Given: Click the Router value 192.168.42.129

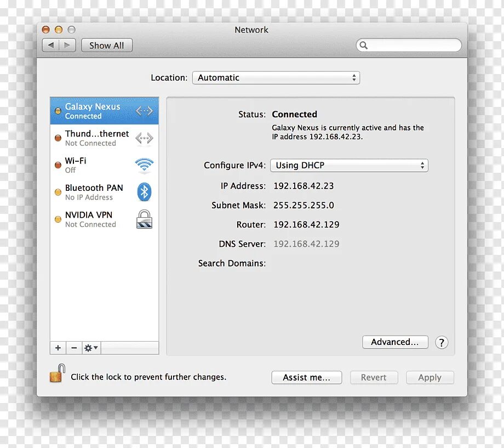Looking at the screenshot, I should click(306, 224).
